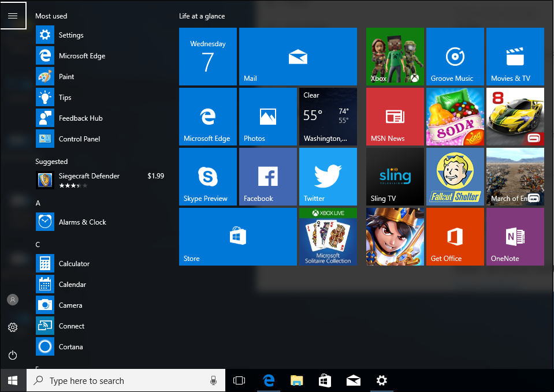Open the Twitter tile

(x=328, y=176)
